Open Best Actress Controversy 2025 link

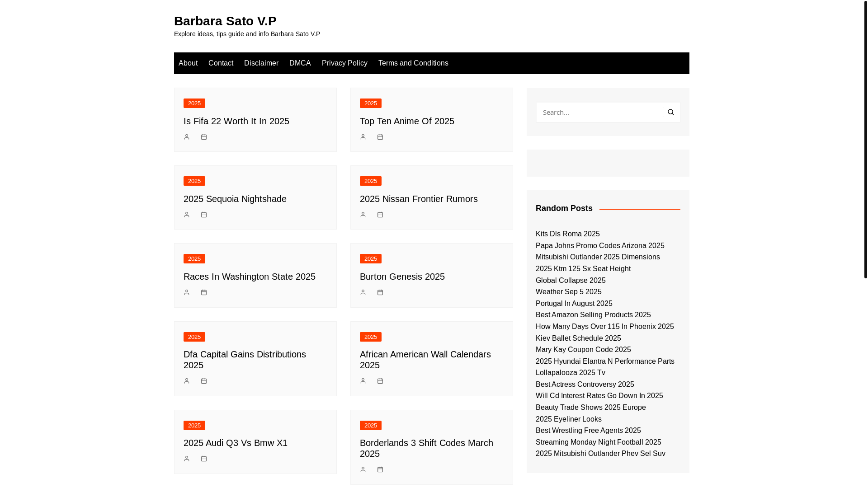[x=585, y=385]
